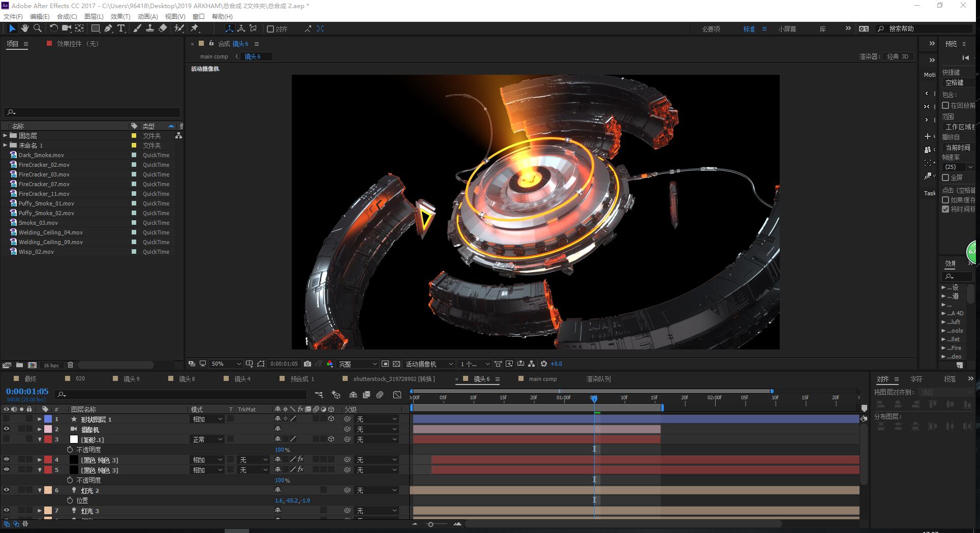Screen dimensions: 980x533
Task: Open the 效果(T) menu
Action: pos(120,16)
